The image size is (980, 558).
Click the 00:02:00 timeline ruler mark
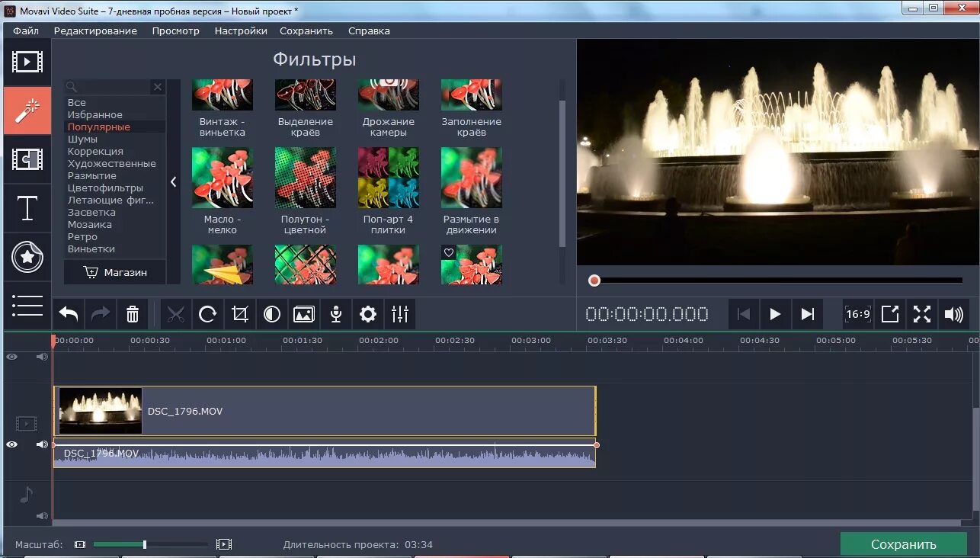click(379, 341)
